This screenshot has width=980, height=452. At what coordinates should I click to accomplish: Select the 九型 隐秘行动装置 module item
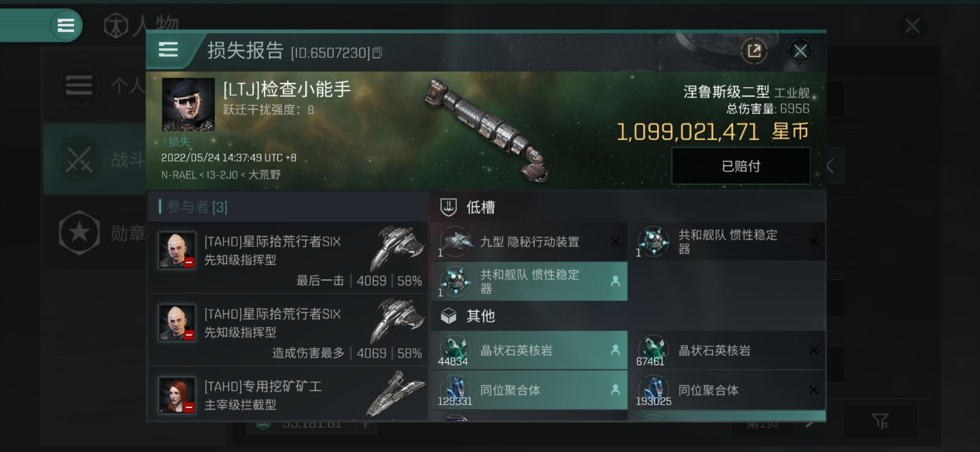coord(529,241)
